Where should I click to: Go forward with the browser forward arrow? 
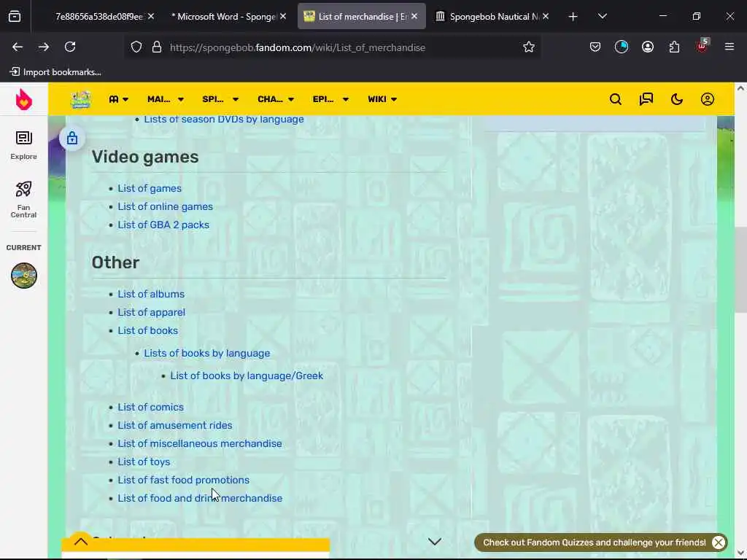coord(44,47)
